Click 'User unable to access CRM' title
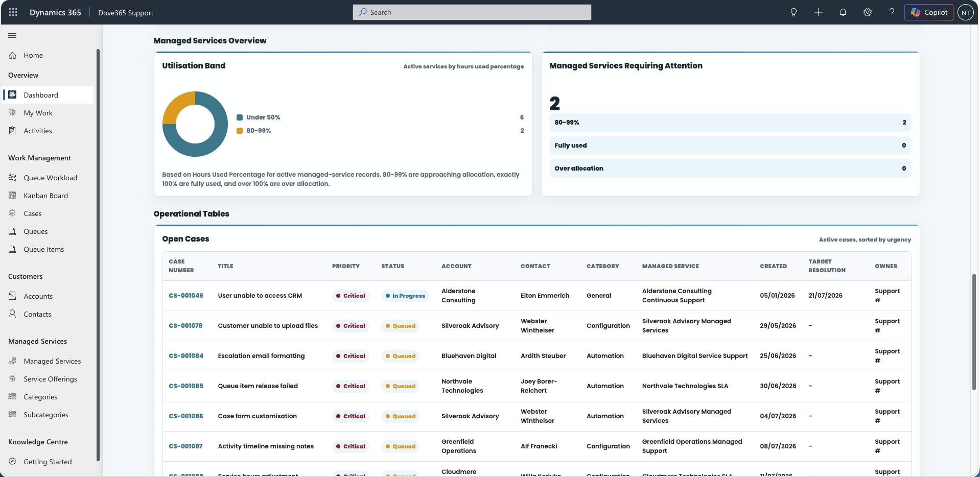This screenshot has height=477, width=980. (260, 296)
